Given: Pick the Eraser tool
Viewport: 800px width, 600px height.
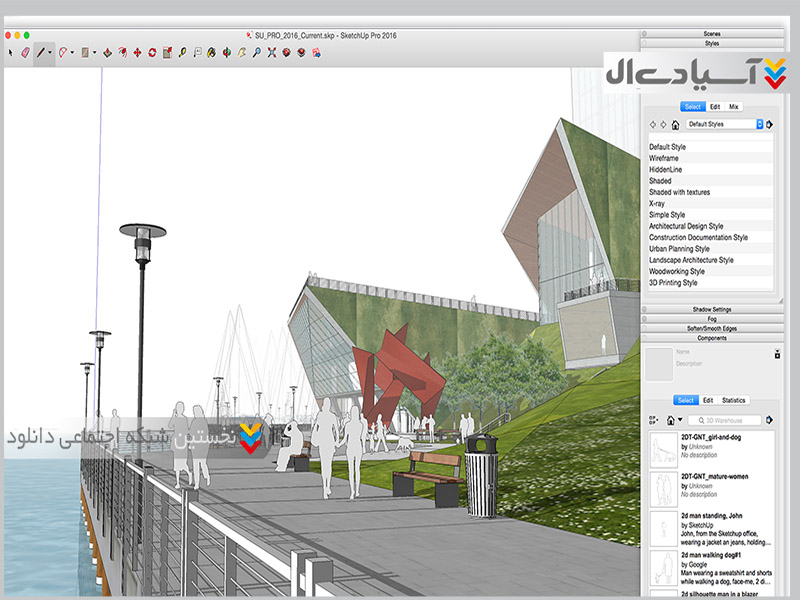Looking at the screenshot, I should pyautogui.click(x=26, y=51).
